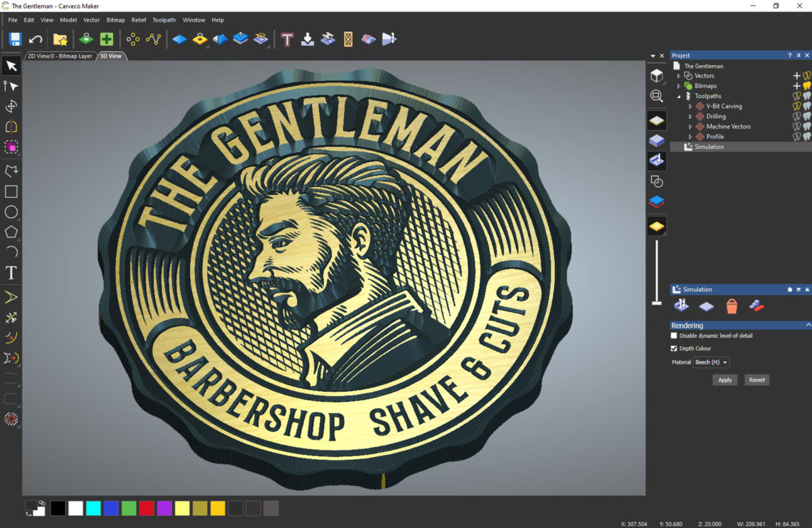Click the Save icon in the toolbar
The width and height of the screenshot is (812, 528).
(x=14, y=39)
